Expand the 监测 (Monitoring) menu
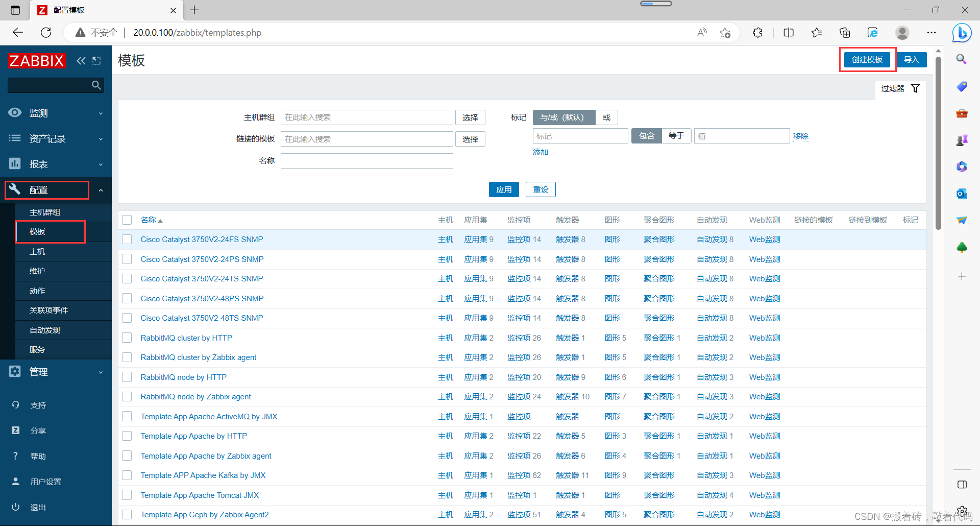This screenshot has height=526, width=980. 56,113
